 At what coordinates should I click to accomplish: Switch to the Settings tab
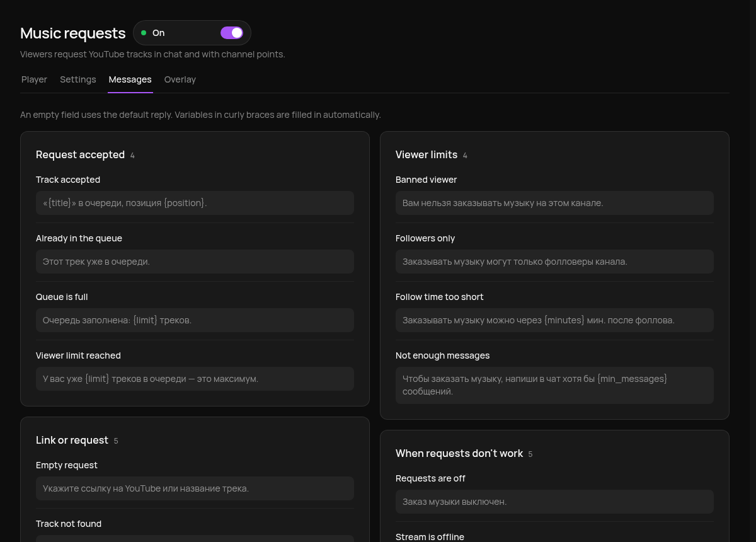click(x=78, y=79)
